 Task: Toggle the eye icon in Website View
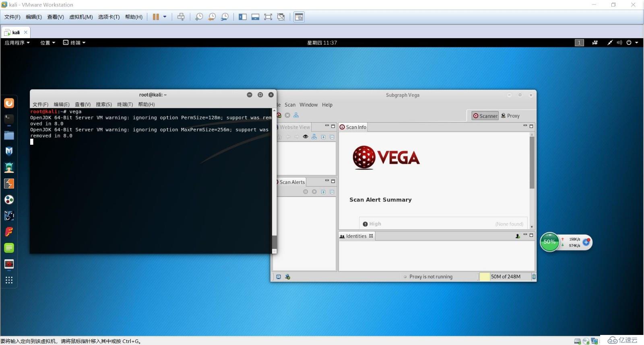click(x=305, y=137)
